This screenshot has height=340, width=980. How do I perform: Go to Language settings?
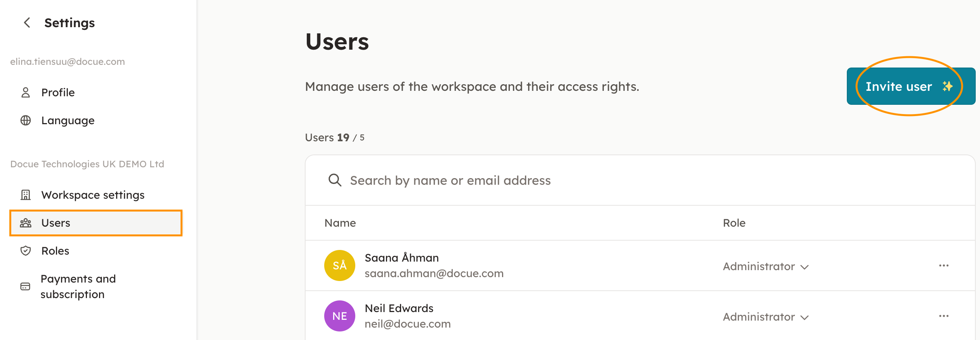pos(68,121)
